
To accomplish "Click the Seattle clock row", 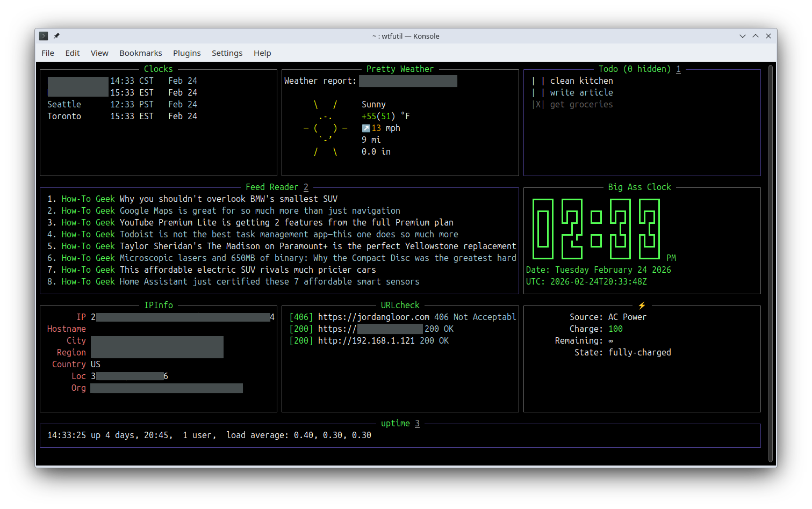I will 122,104.
